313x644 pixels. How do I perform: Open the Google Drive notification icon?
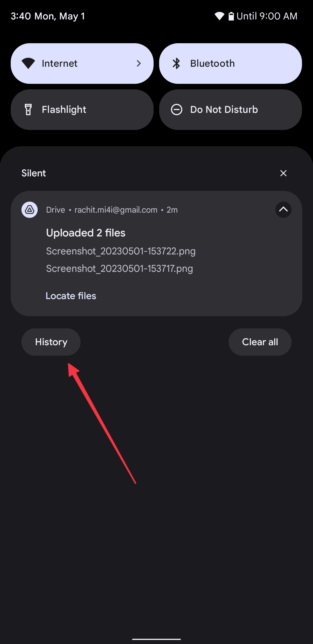[x=29, y=210]
